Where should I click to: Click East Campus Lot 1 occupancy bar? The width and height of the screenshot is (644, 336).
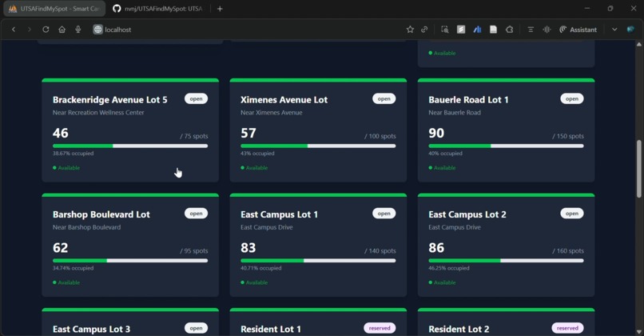tap(318, 261)
